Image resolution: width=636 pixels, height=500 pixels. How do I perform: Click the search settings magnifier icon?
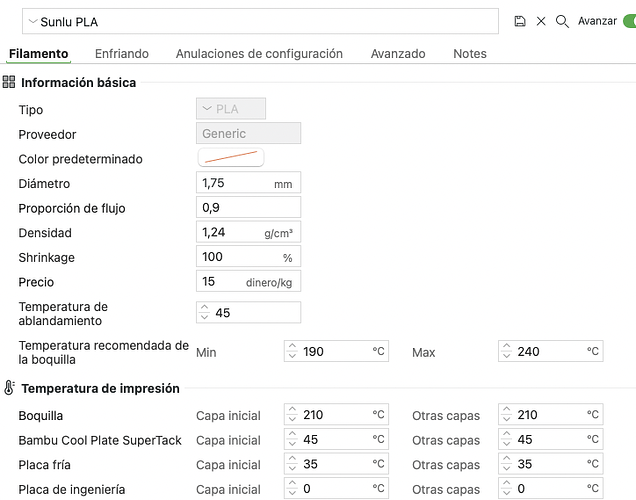click(562, 21)
